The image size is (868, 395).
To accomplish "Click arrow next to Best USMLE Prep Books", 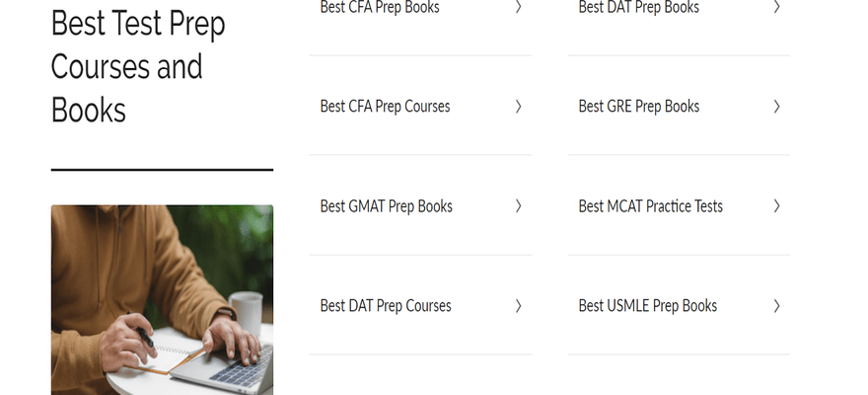I will click(776, 306).
